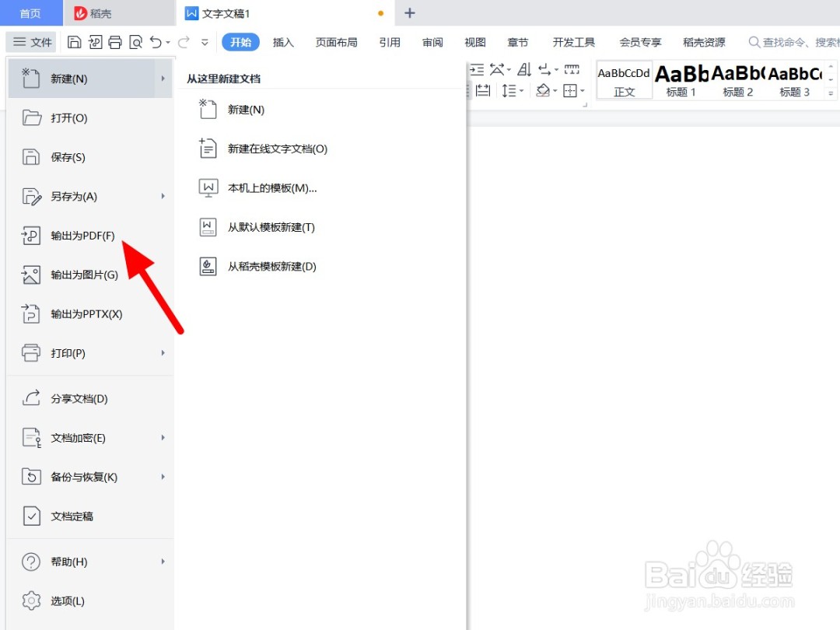Click the tab stops ruler icon
This screenshot has height=630, width=840.
point(572,69)
